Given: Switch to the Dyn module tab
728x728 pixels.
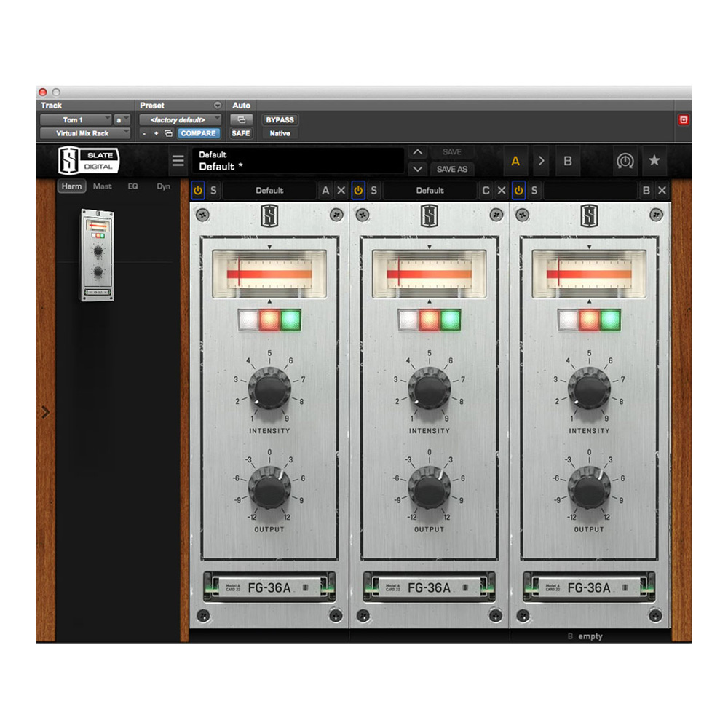Looking at the screenshot, I should click(163, 186).
